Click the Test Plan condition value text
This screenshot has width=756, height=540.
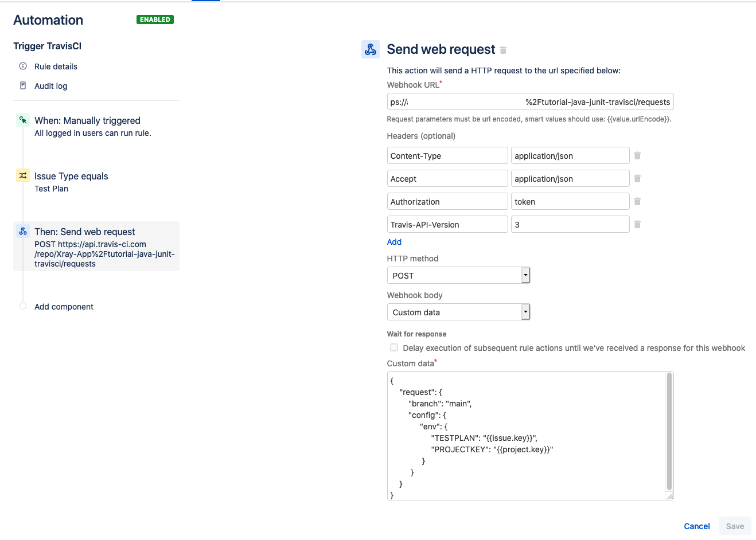(x=51, y=189)
